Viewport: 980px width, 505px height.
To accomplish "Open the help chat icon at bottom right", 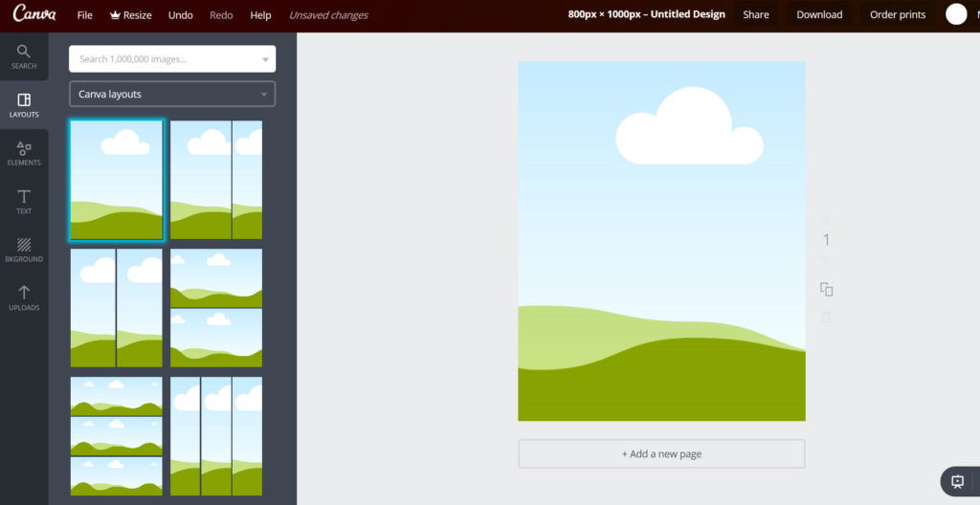I will (x=957, y=481).
